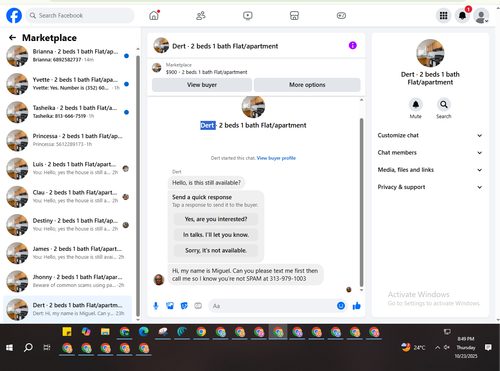Image resolution: width=500 pixels, height=371 pixels.
Task: Click the Search Facebook field
Action: click(80, 15)
